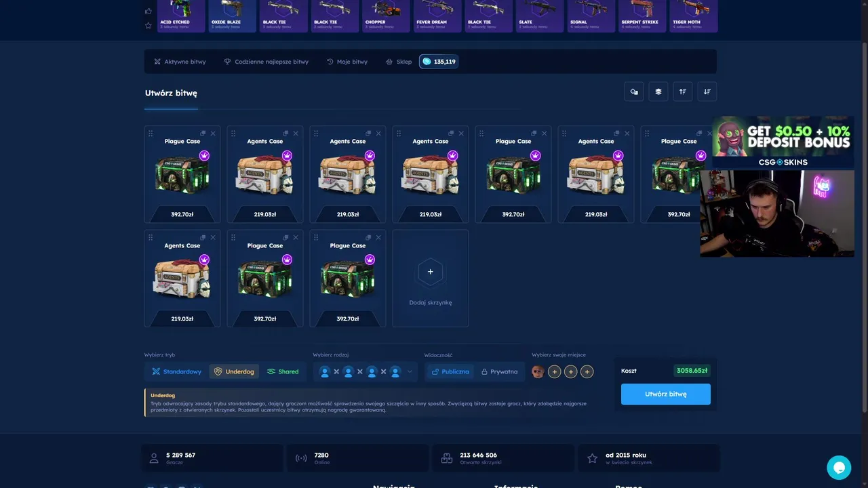Click the star icon next to od 2015 roku
This screenshot has width=868, height=488.
[x=592, y=458]
